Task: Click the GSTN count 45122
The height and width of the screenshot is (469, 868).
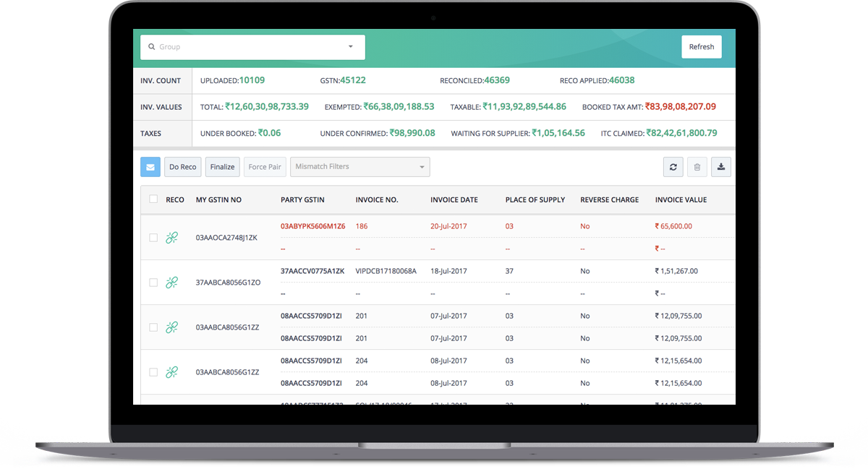Action: coord(353,80)
